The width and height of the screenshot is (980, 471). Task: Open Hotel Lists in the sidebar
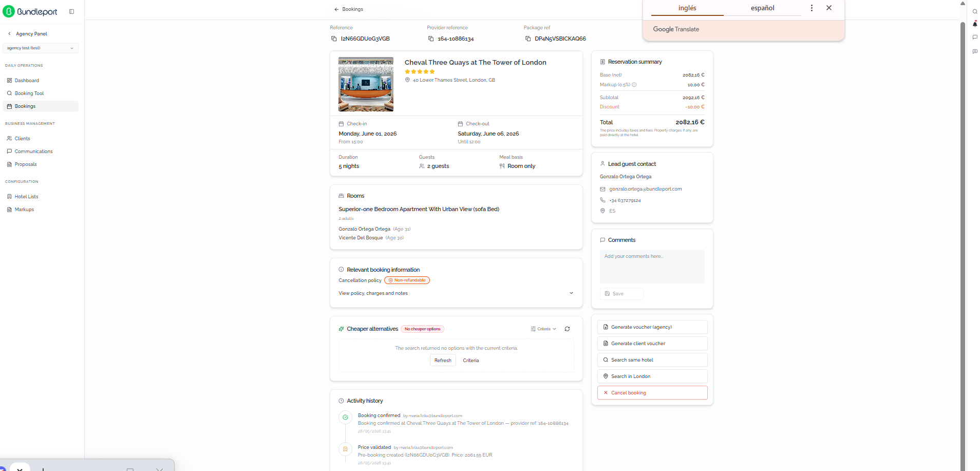point(41,197)
